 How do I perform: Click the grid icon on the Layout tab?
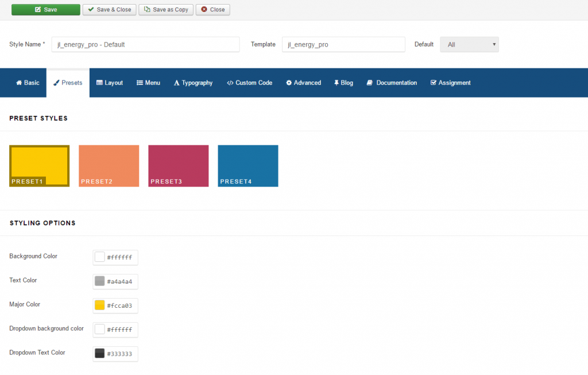99,82
